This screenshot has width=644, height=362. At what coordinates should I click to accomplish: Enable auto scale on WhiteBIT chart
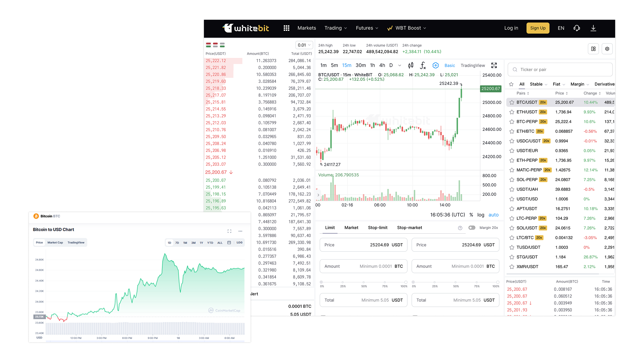coord(493,215)
